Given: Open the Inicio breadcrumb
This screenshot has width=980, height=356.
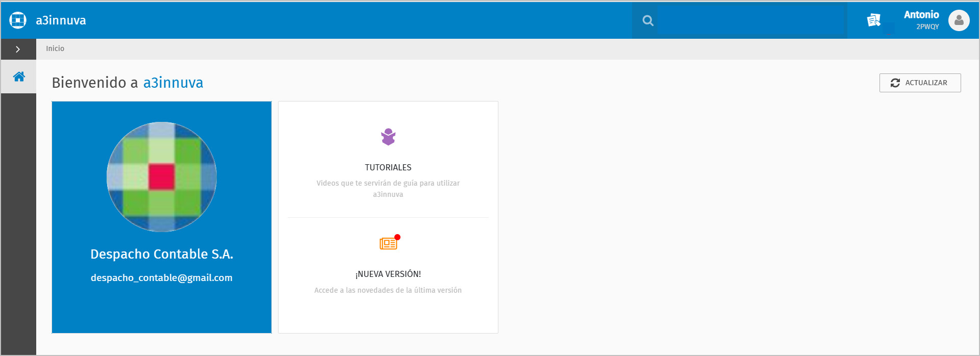Looking at the screenshot, I should [x=55, y=48].
